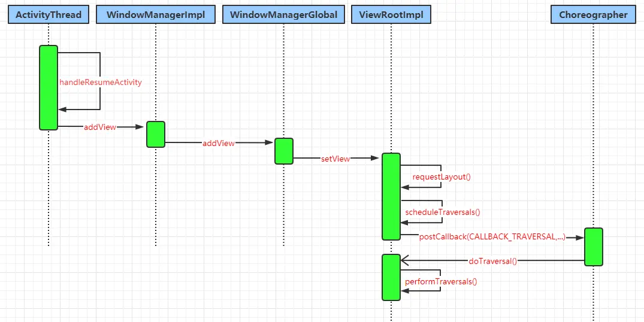Viewport: 644px width, 322px height.
Task: Select the ActivityThread lifeline header box
Action: (x=49, y=14)
